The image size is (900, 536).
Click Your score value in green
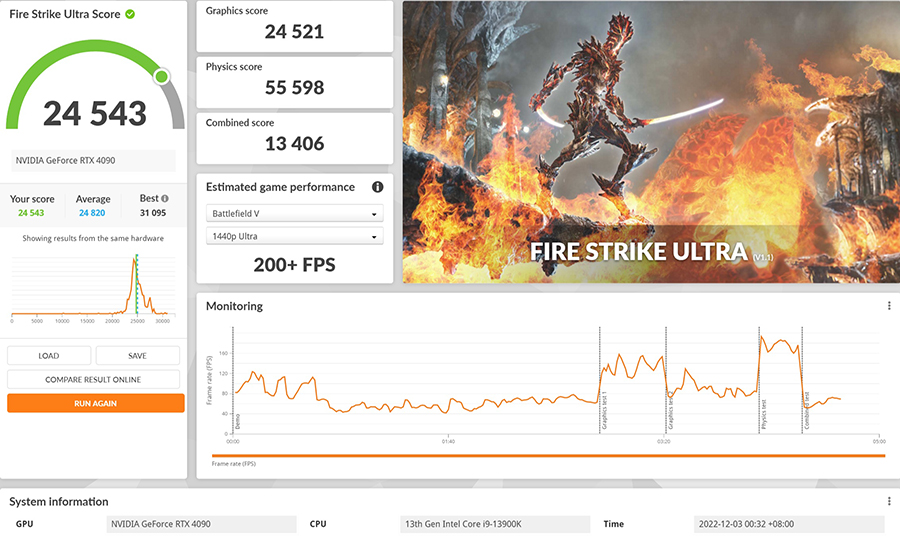[x=31, y=213]
